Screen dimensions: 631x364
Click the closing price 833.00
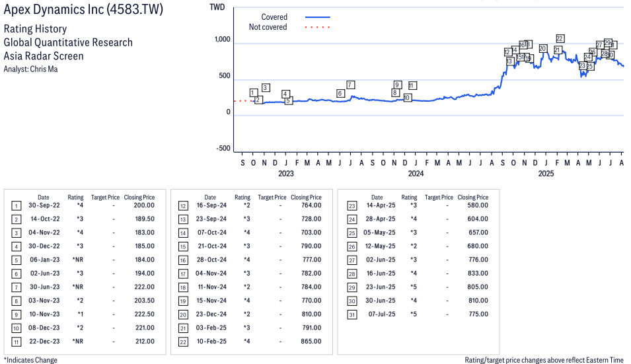(x=478, y=273)
